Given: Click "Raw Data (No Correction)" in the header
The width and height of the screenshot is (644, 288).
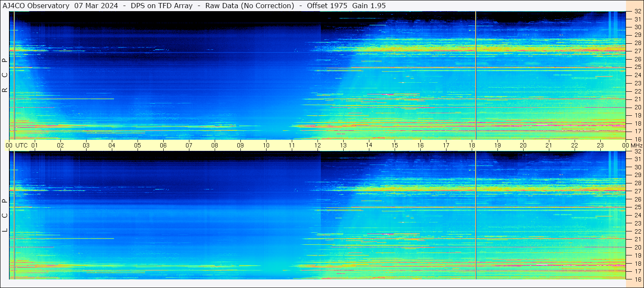Looking at the screenshot, I should click(x=250, y=6).
